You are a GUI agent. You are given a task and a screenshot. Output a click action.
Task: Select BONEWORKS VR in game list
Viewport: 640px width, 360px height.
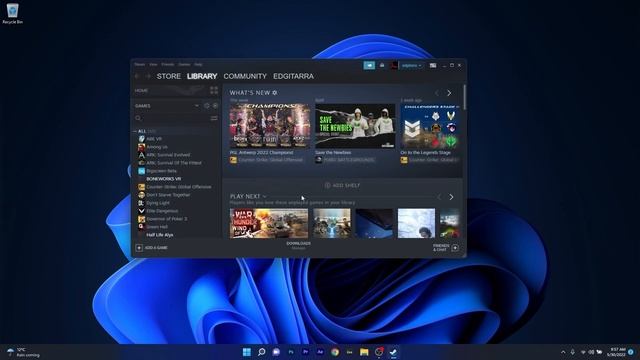point(164,179)
